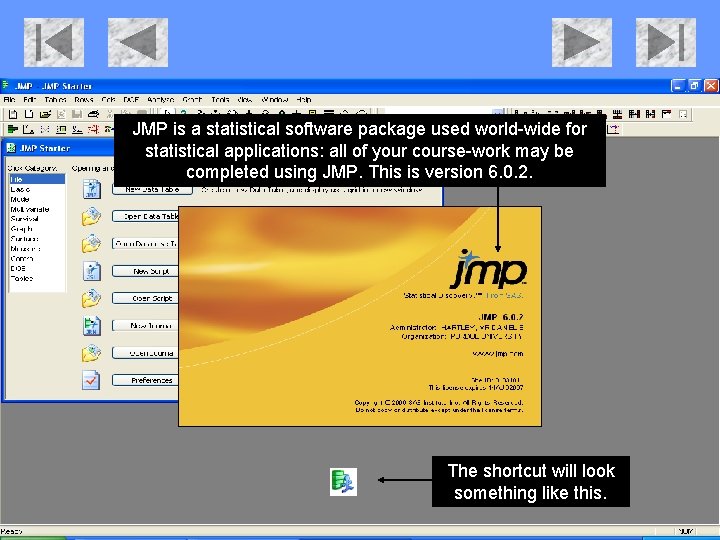Open the DOE menu
Screen dimensions: 720x540
(131, 99)
